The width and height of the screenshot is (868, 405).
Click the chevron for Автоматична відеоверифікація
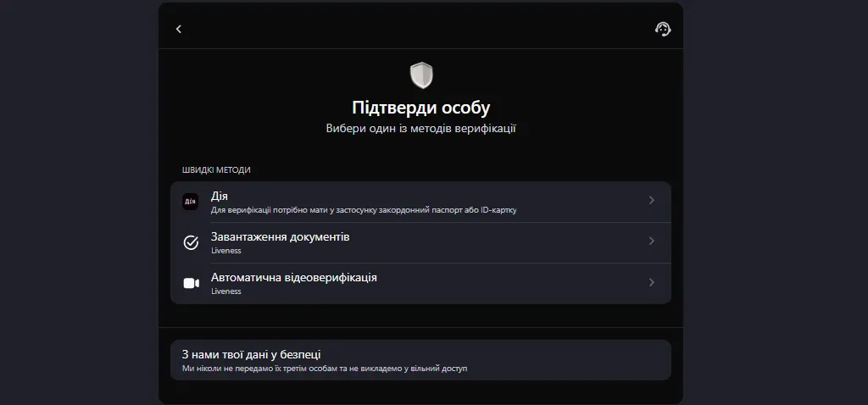(651, 282)
